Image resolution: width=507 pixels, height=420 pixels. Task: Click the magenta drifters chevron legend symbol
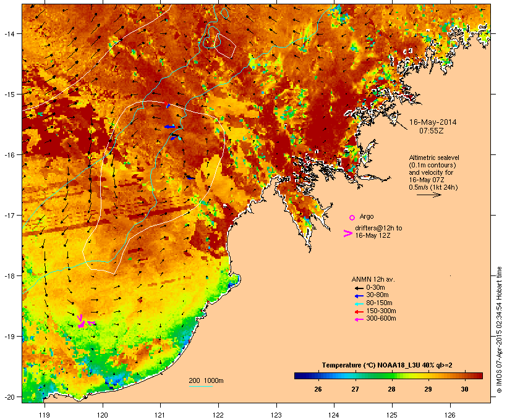(347, 233)
